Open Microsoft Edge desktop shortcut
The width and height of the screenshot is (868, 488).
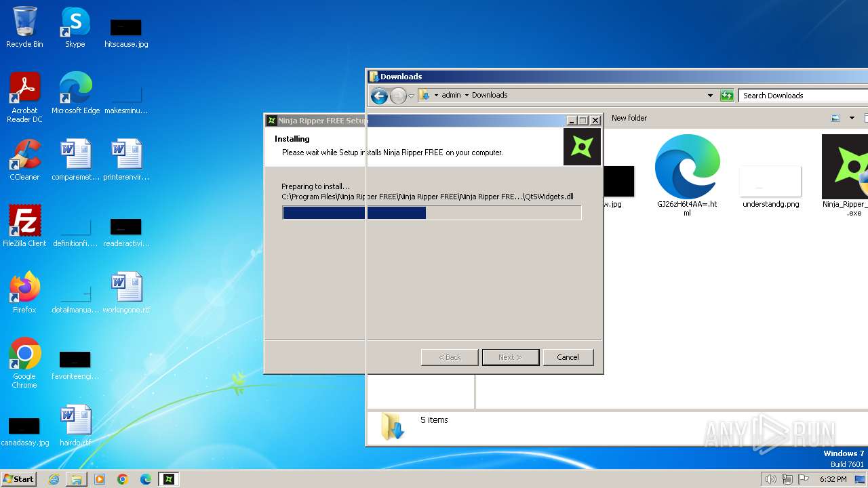75,94
